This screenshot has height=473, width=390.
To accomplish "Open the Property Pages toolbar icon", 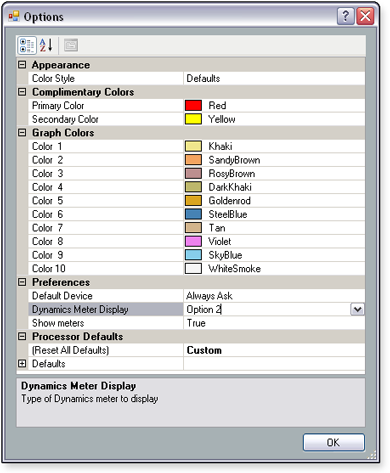I will tap(71, 45).
